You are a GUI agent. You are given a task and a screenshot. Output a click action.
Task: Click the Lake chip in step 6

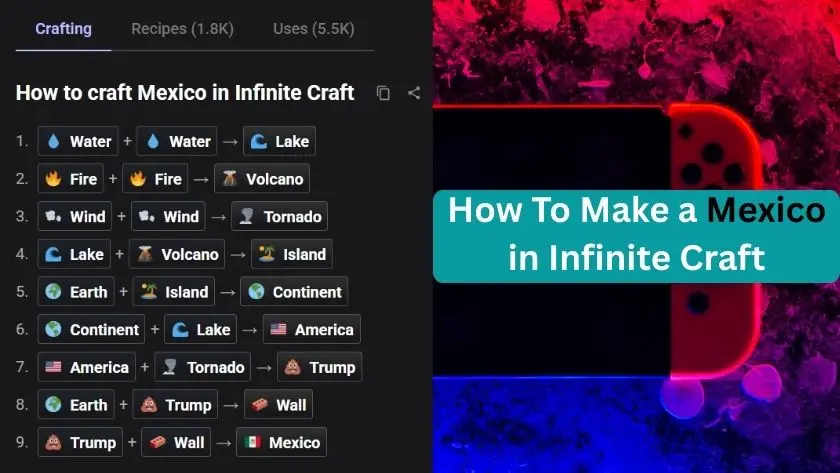point(200,329)
